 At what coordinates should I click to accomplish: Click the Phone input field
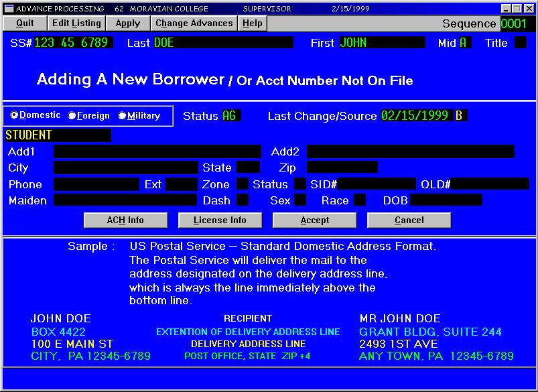(x=96, y=184)
